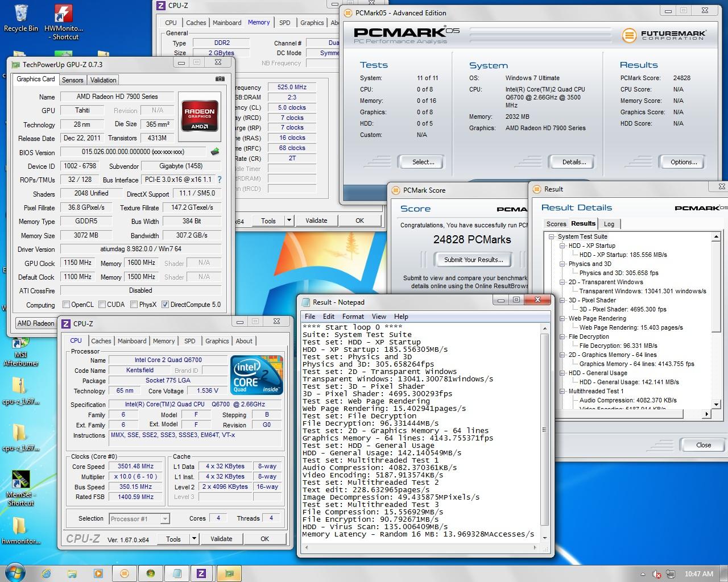Switch to the Scores tab in Result window

(x=556, y=224)
